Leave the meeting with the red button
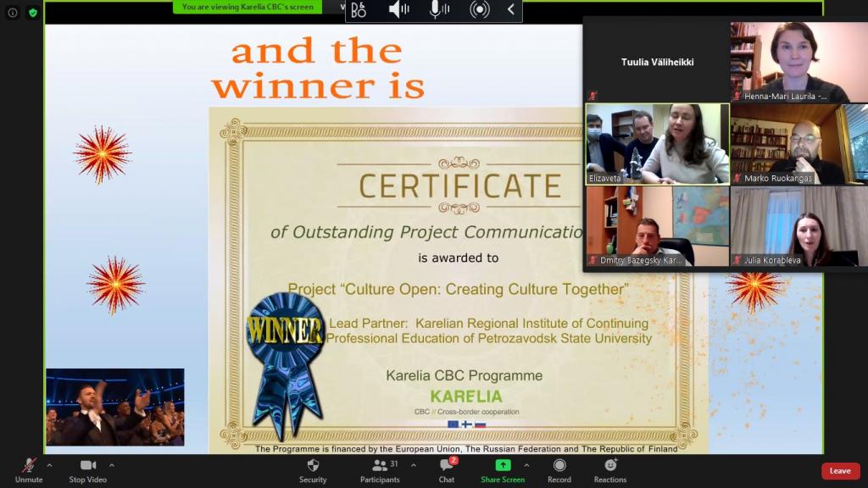 (840, 471)
